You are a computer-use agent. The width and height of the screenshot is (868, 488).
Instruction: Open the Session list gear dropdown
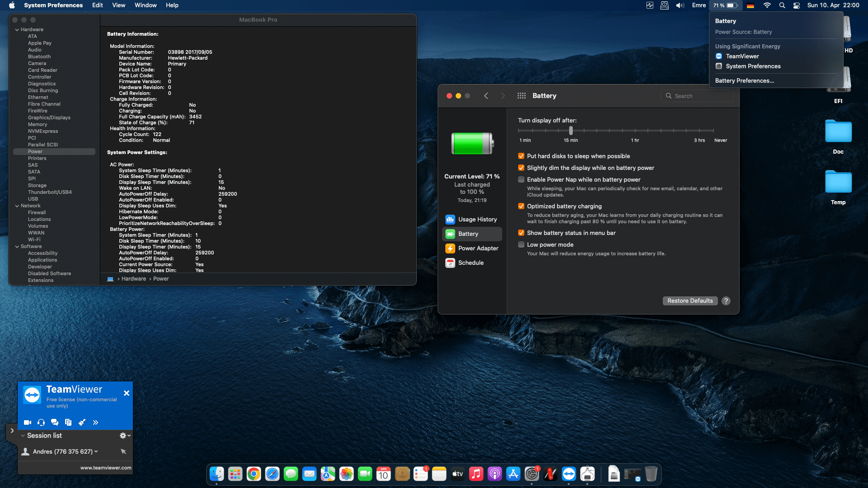coord(125,436)
